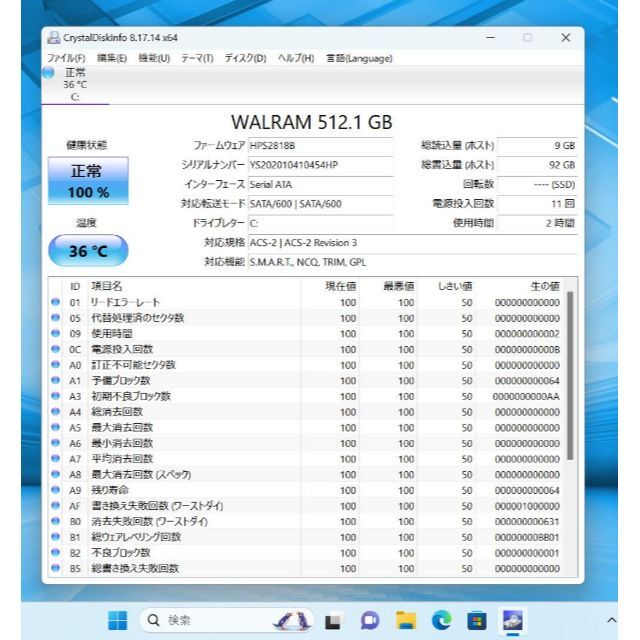Click the 36 °C temperature button

(x=88, y=250)
